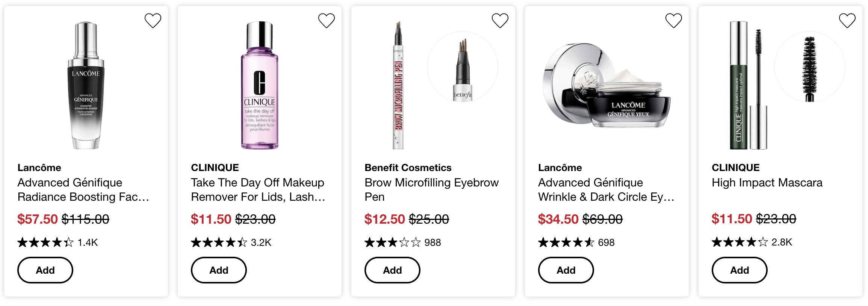This screenshot has height=306, width=868.
Task: Add Take The Day Off remover to bag
Action: click(x=219, y=270)
